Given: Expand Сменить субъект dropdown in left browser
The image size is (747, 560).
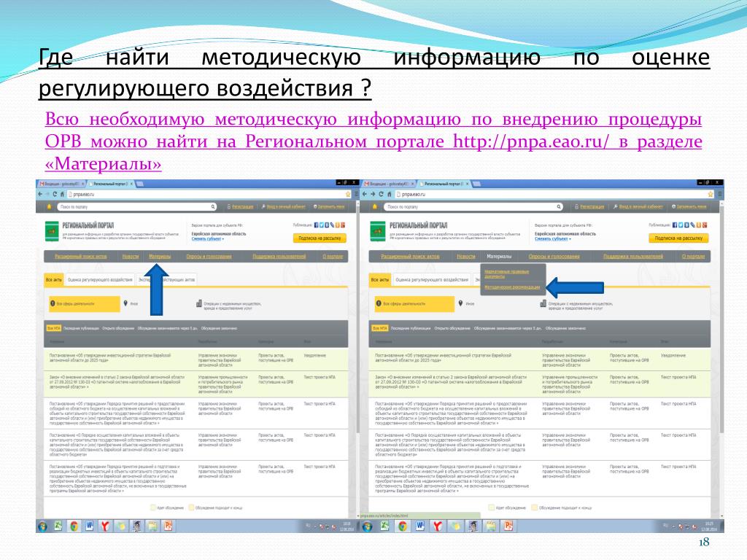Looking at the screenshot, I should pos(207,239).
